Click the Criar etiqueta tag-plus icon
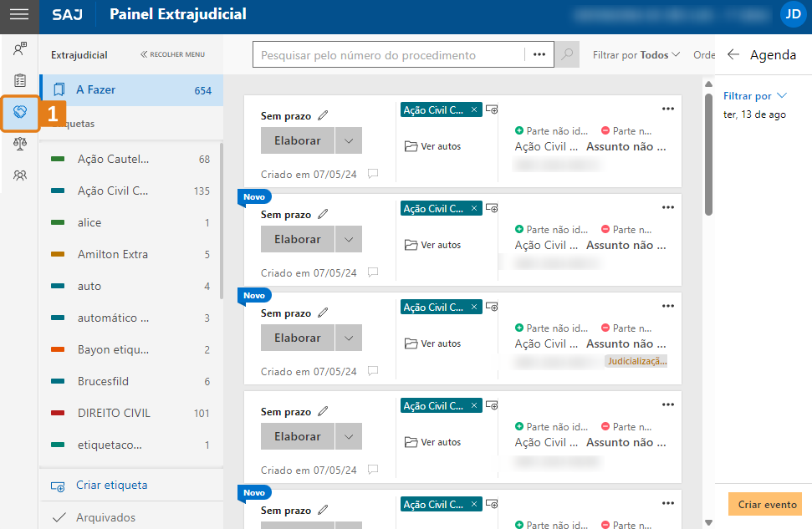 pyautogui.click(x=58, y=486)
